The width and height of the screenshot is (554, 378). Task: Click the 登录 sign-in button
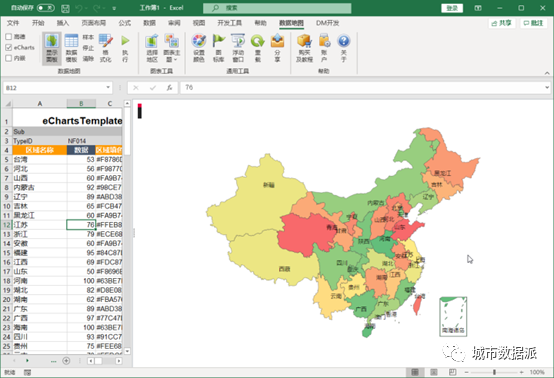[452, 8]
